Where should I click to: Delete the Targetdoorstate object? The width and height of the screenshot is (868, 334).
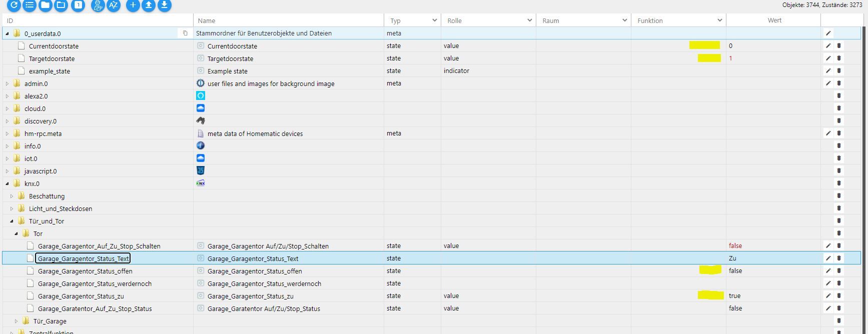tap(839, 58)
